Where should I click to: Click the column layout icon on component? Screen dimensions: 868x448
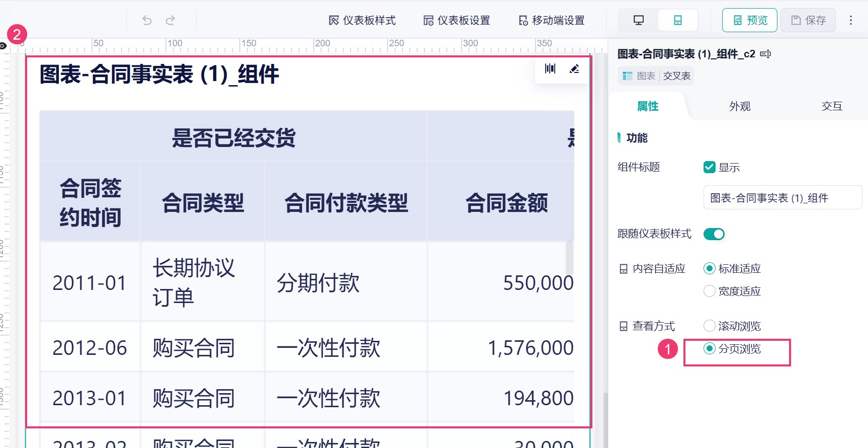pos(550,69)
